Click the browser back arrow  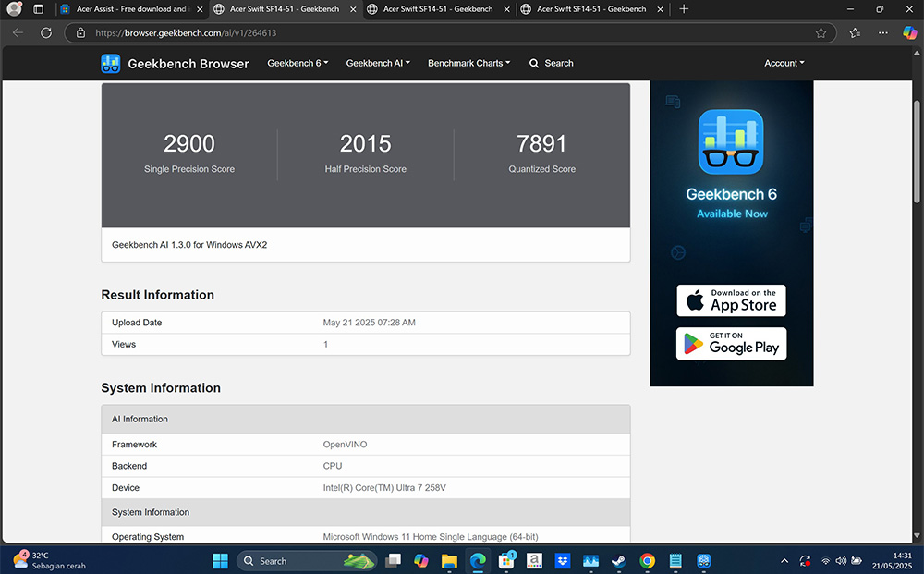[18, 33]
